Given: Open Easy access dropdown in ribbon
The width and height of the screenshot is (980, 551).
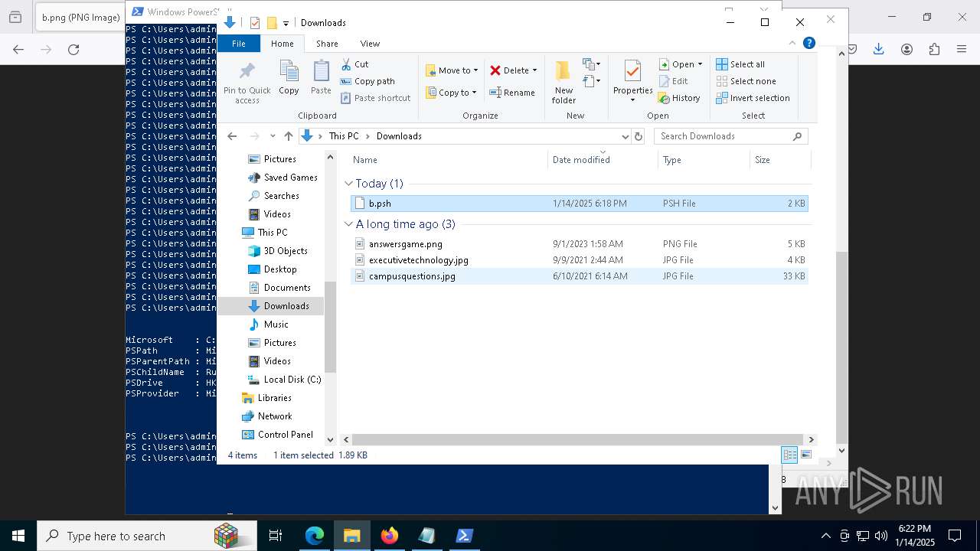Looking at the screenshot, I should (592, 80).
